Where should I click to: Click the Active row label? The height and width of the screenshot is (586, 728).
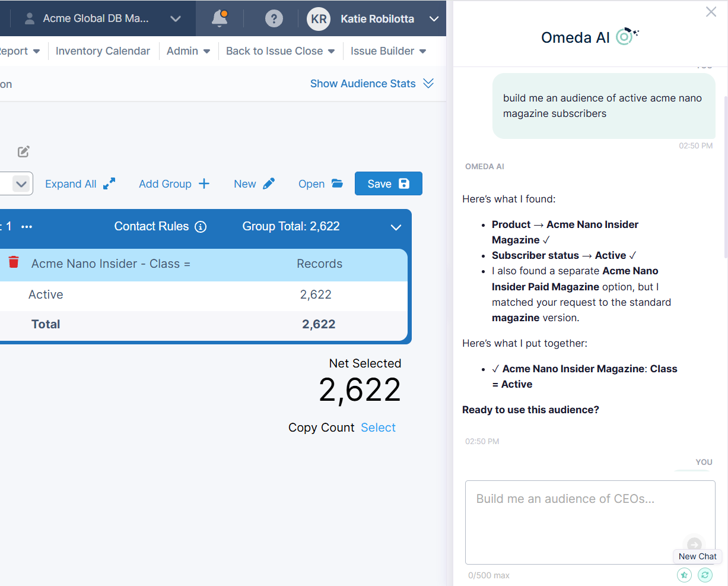(46, 294)
